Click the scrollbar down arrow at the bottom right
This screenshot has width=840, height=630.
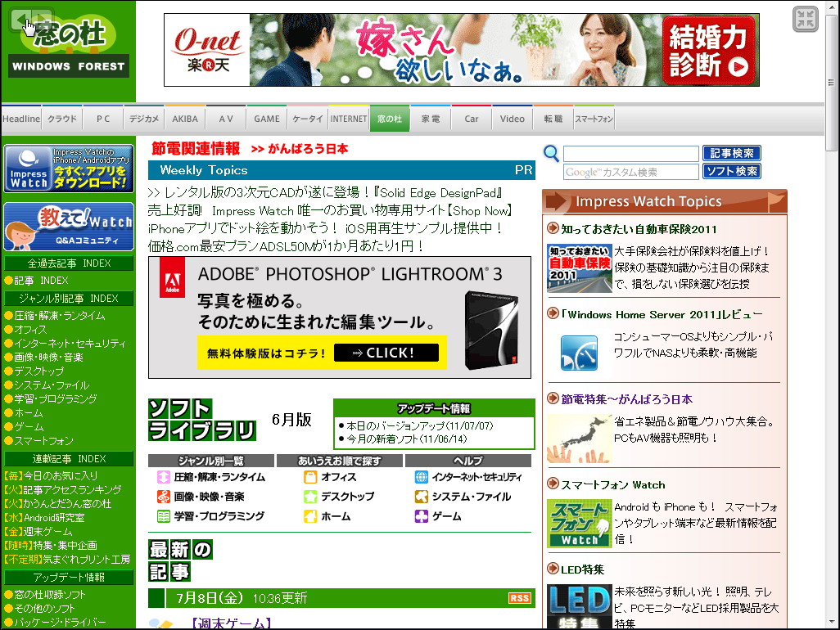[x=832, y=622]
